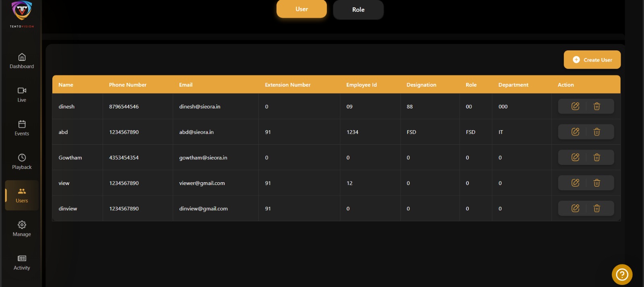644x287 pixels.
Task: Select the User tab
Action: 301,9
